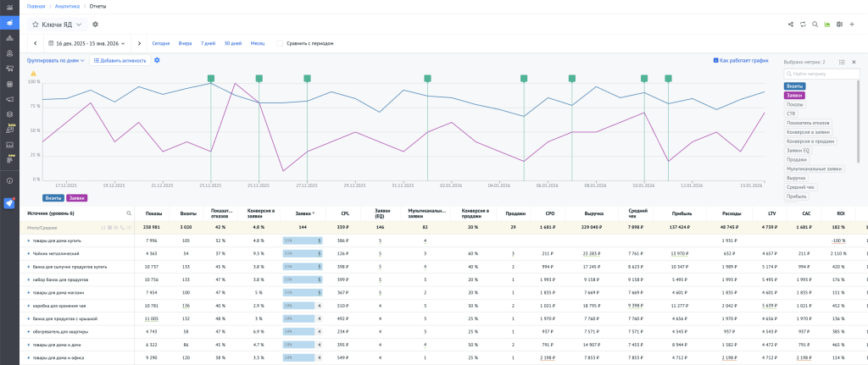Expand the Чайник металлический row
868x365 pixels.
pyautogui.click(x=29, y=253)
